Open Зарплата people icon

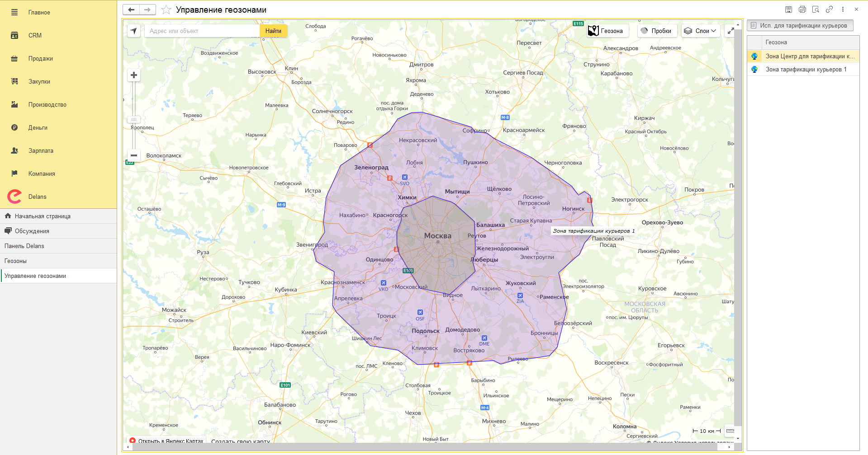pos(14,150)
